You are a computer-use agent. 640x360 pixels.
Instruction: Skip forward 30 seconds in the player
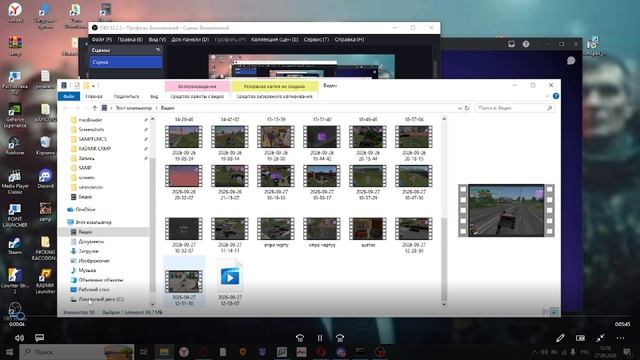click(340, 338)
